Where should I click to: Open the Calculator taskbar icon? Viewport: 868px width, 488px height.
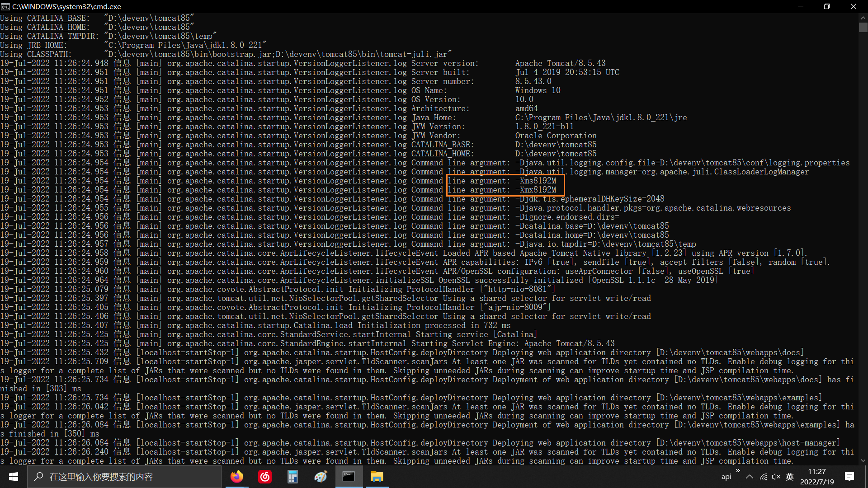tap(292, 477)
